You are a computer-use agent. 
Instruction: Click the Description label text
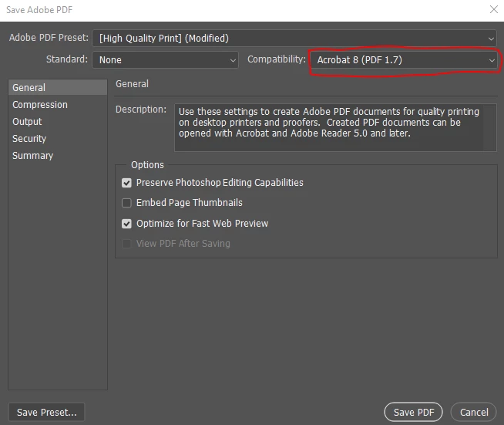141,110
